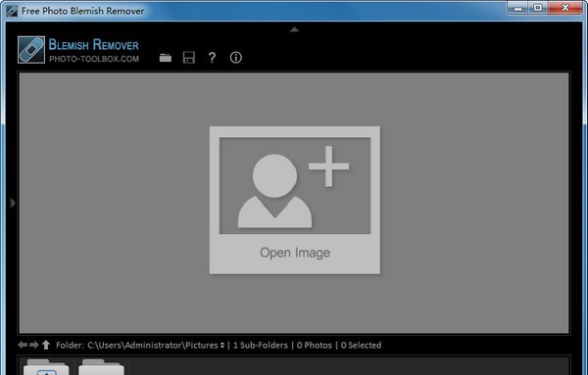Viewport: 588px width, 375px height.
Task: Click the '0 Photos' status text
Action: pyautogui.click(x=315, y=345)
